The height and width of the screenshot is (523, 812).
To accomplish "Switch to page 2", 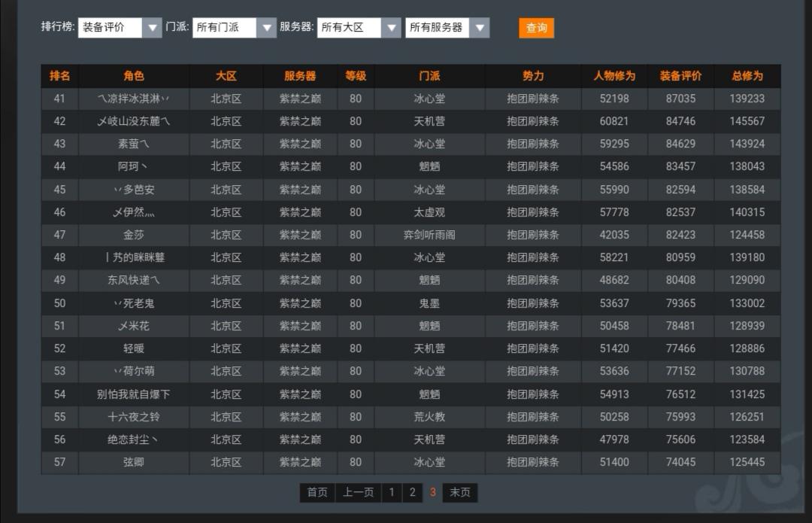I will [412, 492].
